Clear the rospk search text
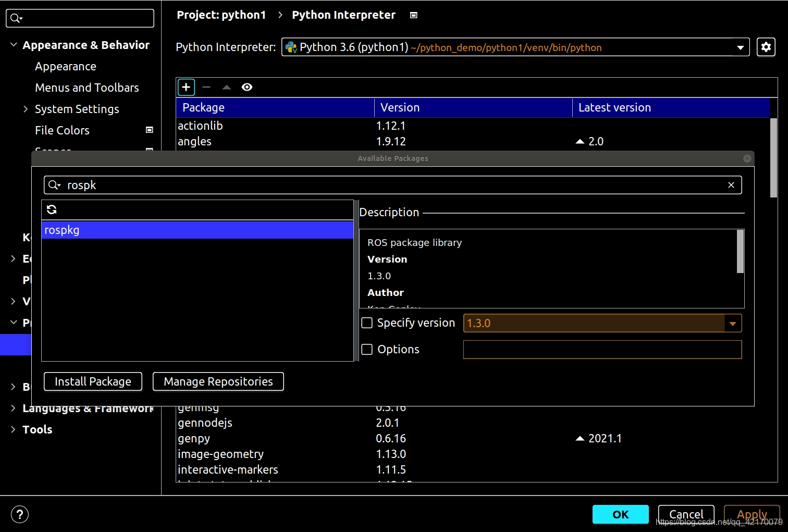 pos(731,185)
